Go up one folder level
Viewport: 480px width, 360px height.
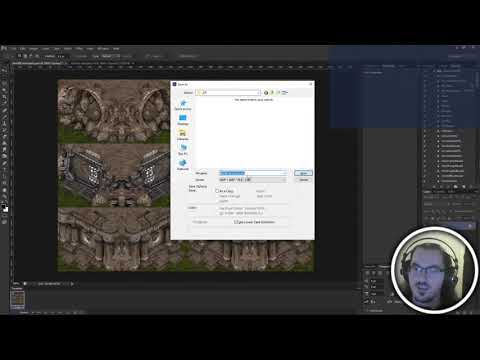272,92
